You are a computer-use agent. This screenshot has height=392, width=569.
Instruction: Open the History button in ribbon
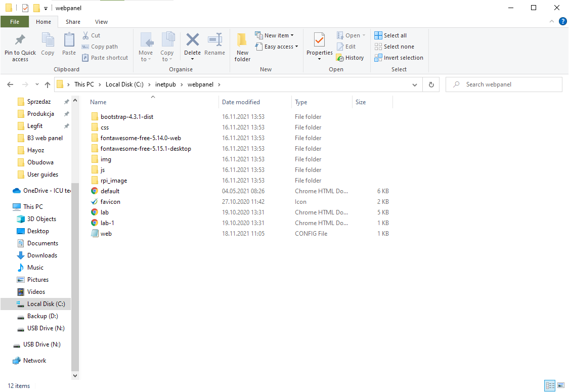click(350, 58)
